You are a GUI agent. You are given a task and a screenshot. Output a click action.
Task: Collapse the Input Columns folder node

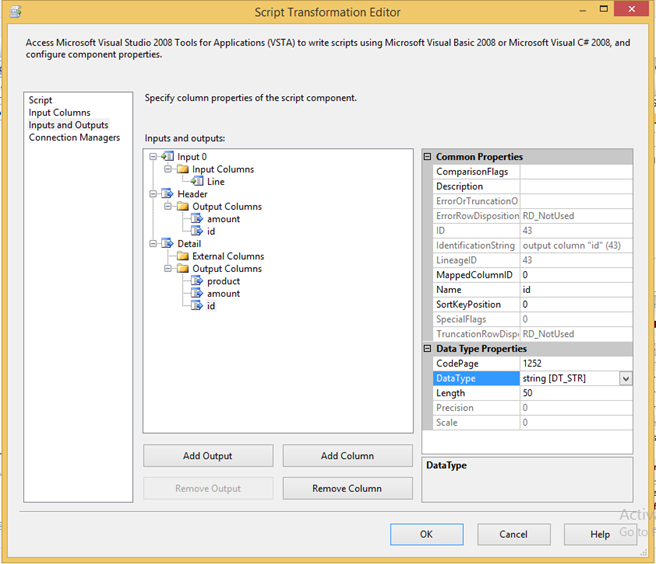tap(168, 169)
